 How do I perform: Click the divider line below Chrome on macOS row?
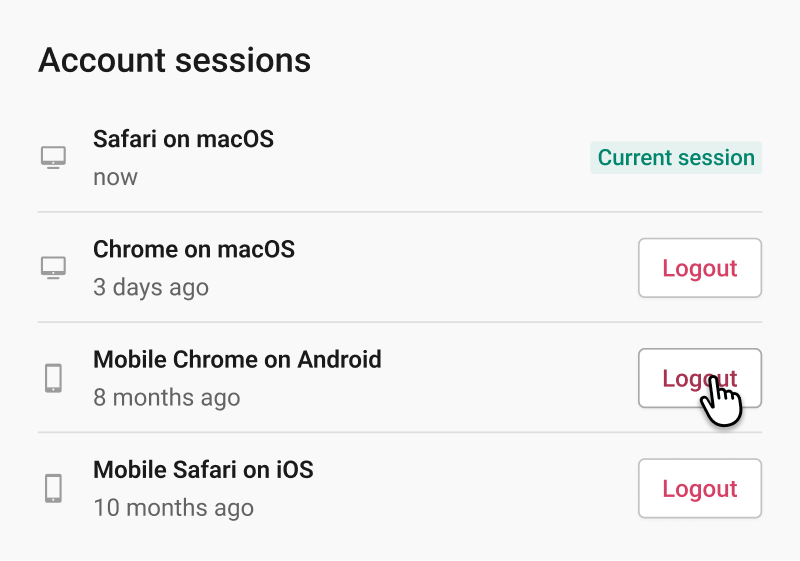[x=400, y=322]
